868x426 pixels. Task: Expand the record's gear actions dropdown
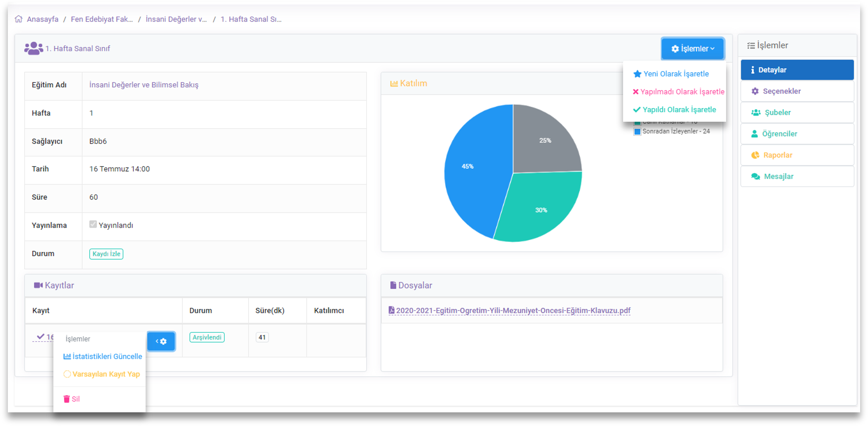(x=161, y=342)
